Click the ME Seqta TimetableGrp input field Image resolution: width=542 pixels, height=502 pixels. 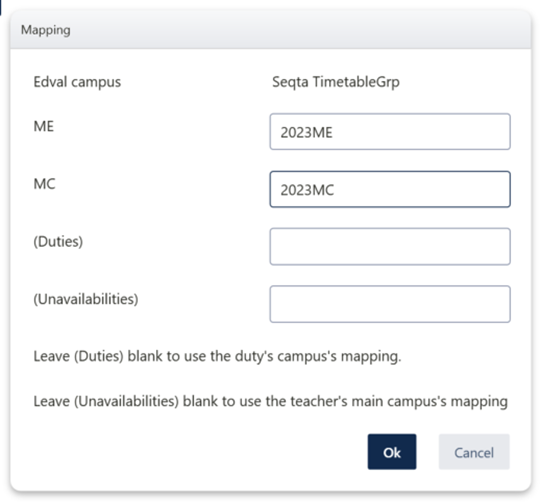coord(390,132)
